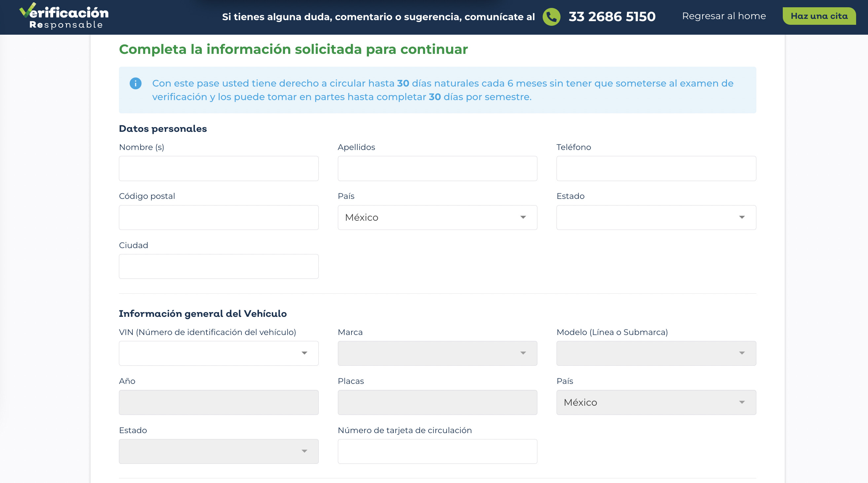Focus the Nombre (s) text field
Viewport: 868px width, 483px height.
[x=218, y=168]
